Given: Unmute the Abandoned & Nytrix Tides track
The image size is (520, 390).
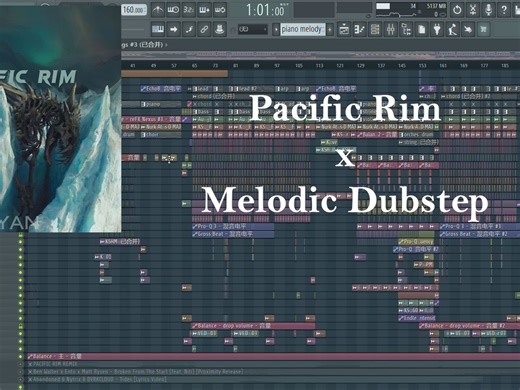Looking at the screenshot, I should 21,379.
